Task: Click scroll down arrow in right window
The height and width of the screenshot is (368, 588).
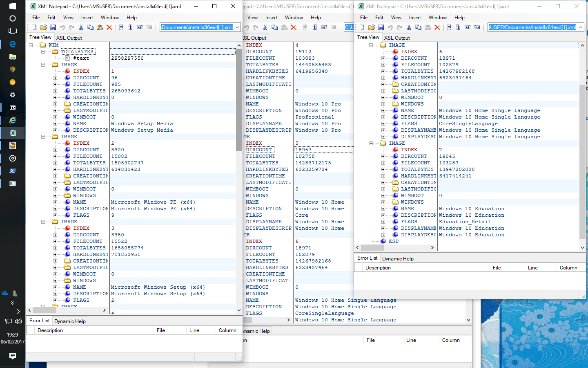Action: coord(582,247)
